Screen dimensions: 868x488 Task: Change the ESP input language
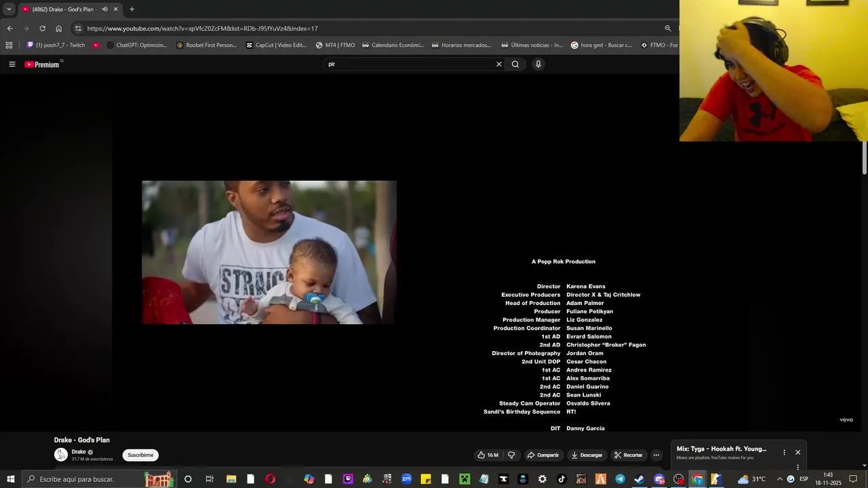click(804, 479)
